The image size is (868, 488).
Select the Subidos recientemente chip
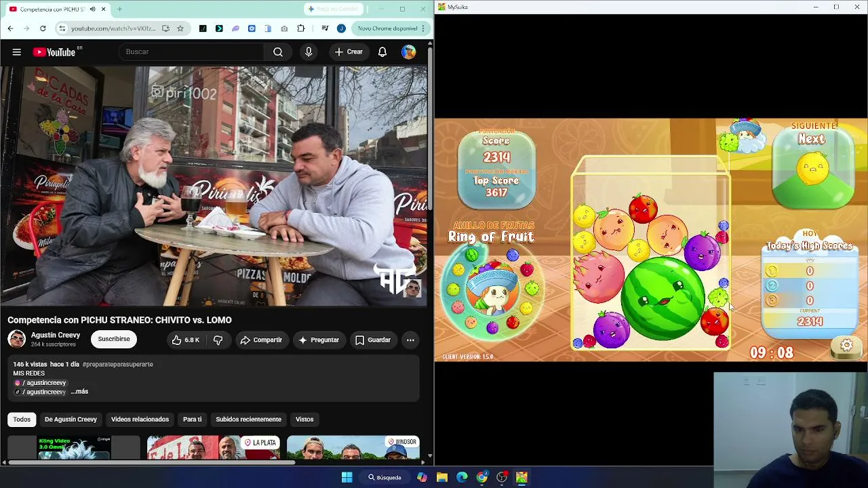point(248,420)
